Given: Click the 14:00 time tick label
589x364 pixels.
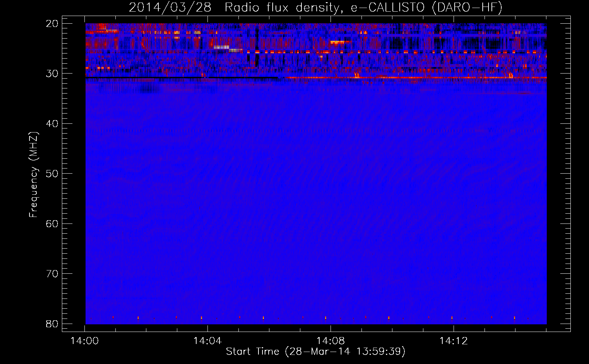Looking at the screenshot, I should [x=84, y=341].
